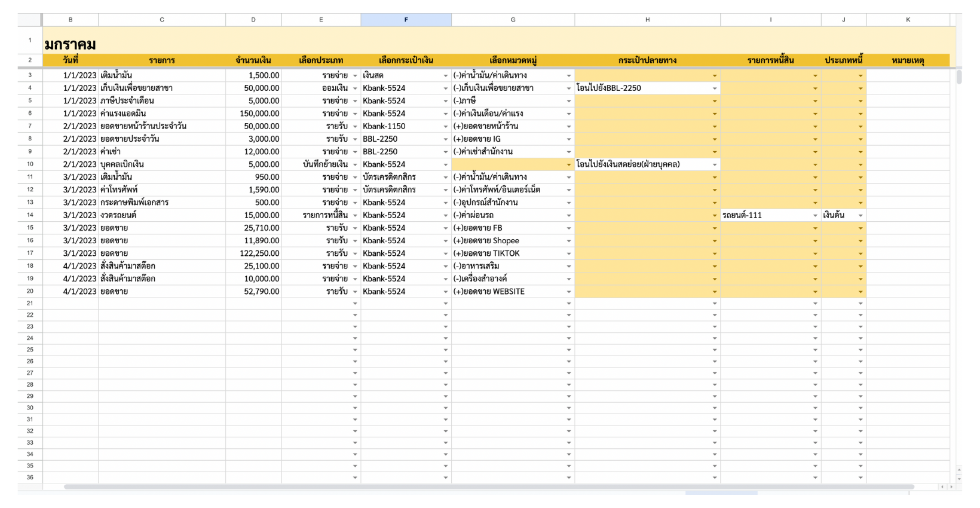The height and width of the screenshot is (508, 980).
Task: Open category dropdown (+)ยอดขาย WEBSITE
Action: pos(569,292)
